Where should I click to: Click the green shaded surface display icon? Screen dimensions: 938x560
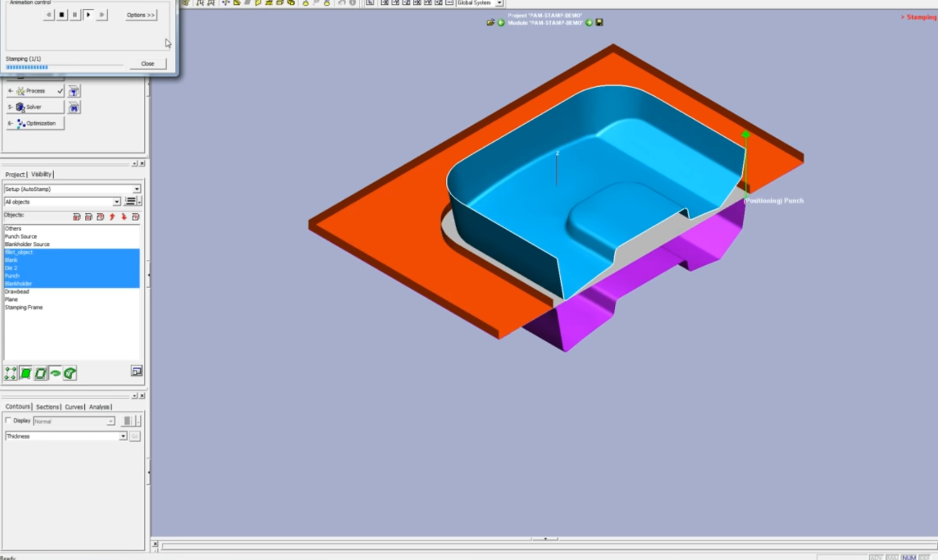pyautogui.click(x=26, y=374)
